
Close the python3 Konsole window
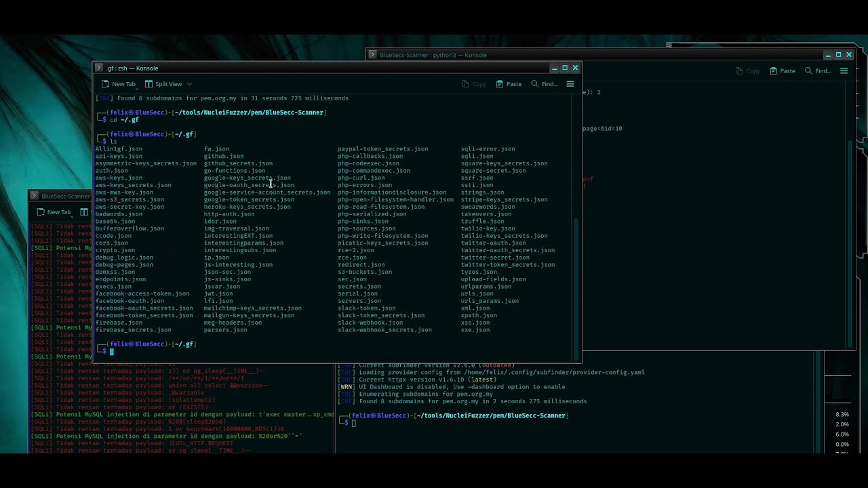pos(848,55)
